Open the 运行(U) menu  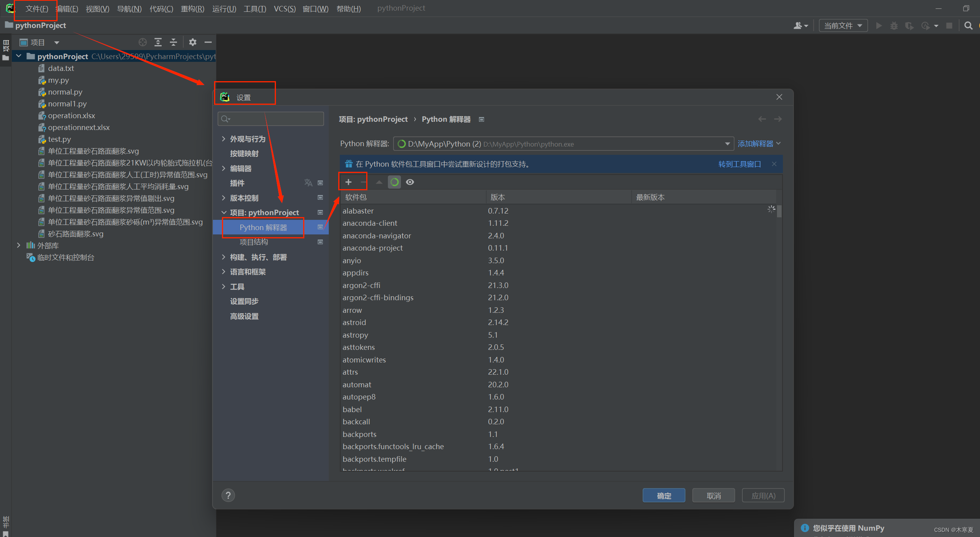coord(224,9)
